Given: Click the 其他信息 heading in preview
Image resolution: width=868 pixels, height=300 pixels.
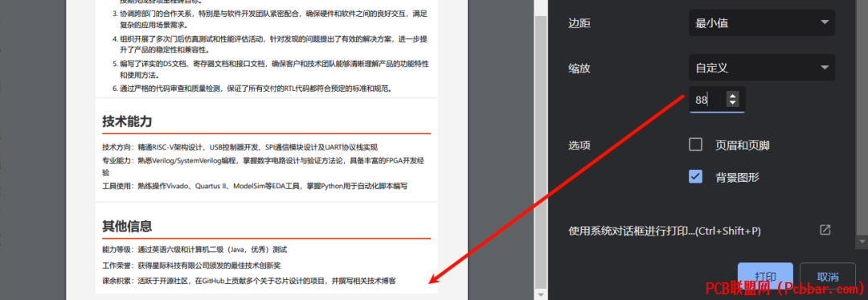Looking at the screenshot, I should click(x=127, y=226).
